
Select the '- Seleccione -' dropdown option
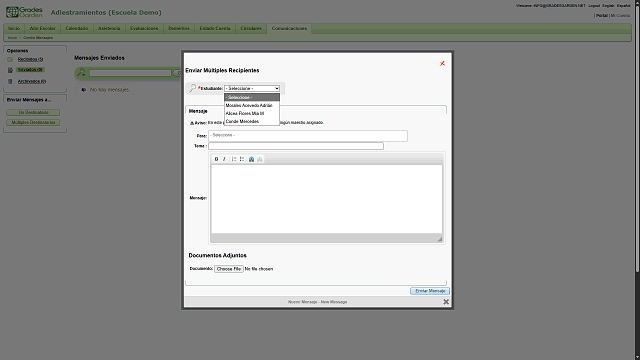pos(252,97)
